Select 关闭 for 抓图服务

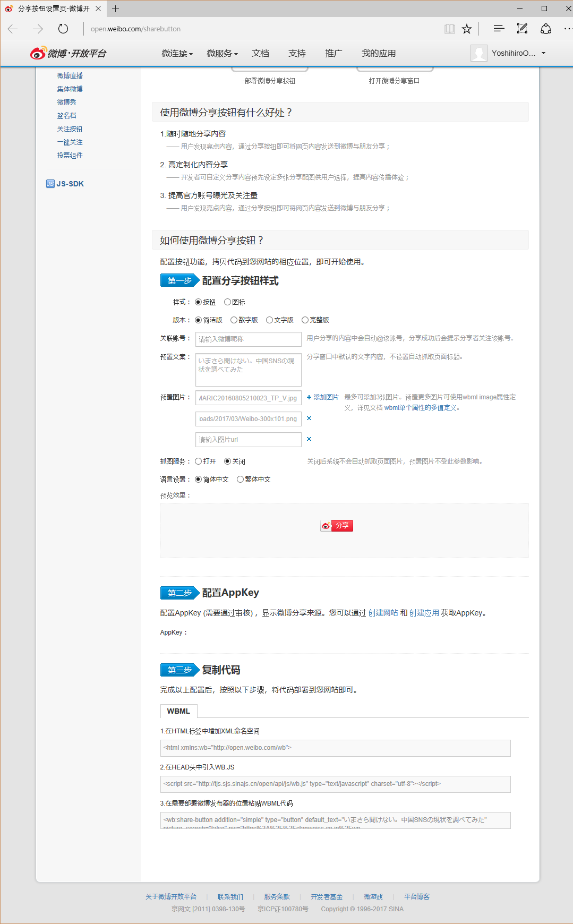pos(227,461)
